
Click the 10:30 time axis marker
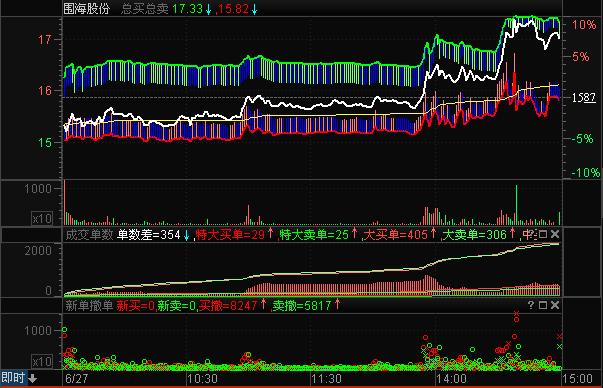click(202, 378)
